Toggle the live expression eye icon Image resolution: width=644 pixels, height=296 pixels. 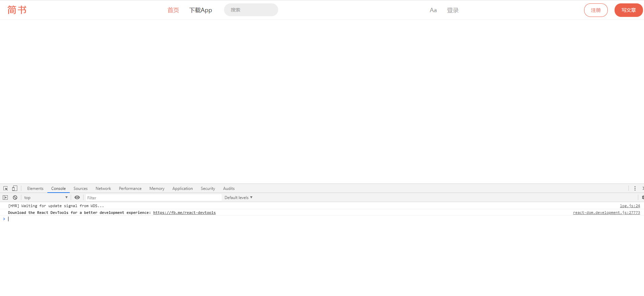77,198
